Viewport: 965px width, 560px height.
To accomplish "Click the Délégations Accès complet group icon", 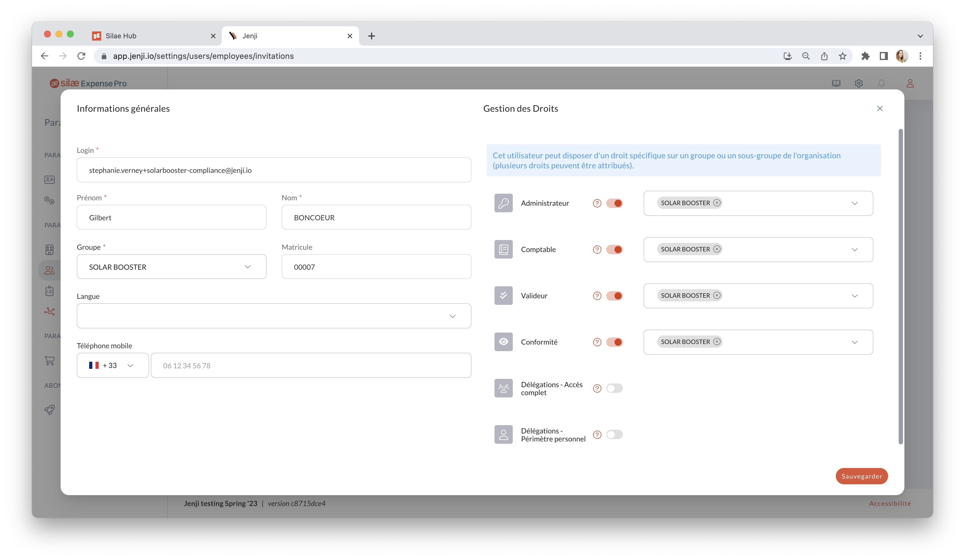I will (x=503, y=388).
